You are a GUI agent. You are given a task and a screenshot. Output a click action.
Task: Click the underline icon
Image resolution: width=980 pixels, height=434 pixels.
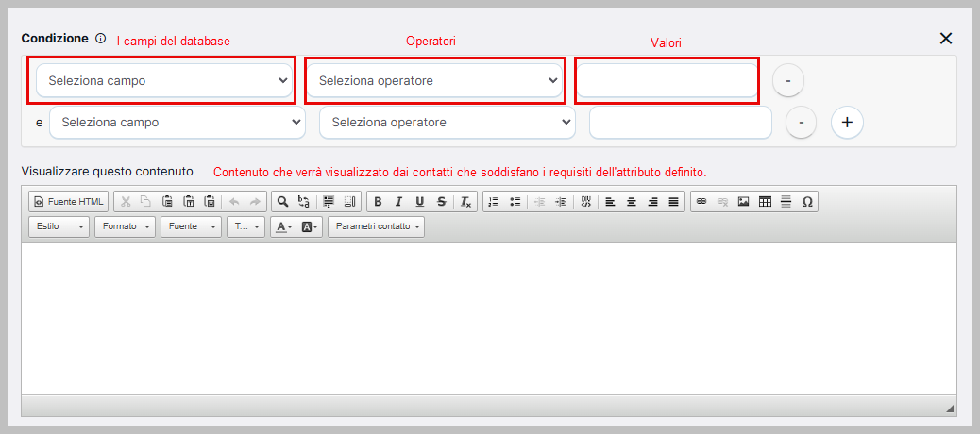pyautogui.click(x=419, y=202)
